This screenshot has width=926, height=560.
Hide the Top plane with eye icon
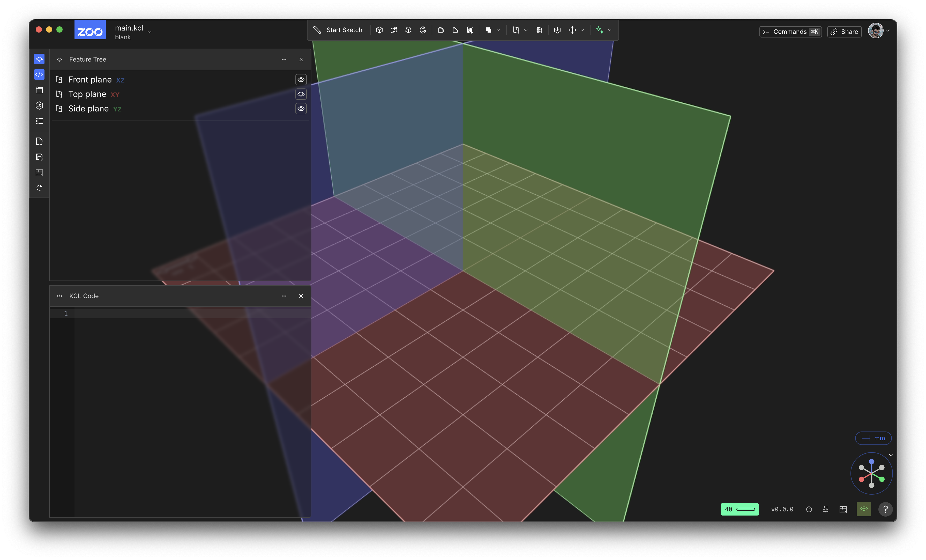tap(301, 94)
